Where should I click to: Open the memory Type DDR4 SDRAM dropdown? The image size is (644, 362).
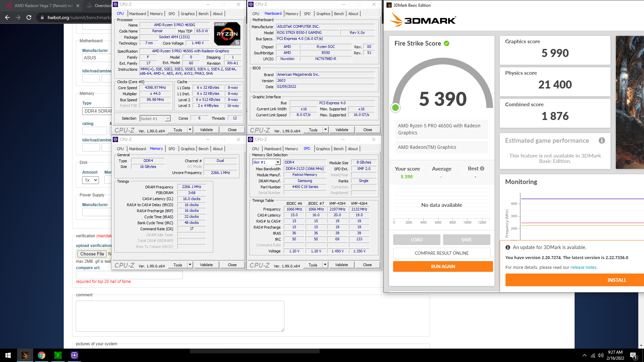[x=97, y=111]
